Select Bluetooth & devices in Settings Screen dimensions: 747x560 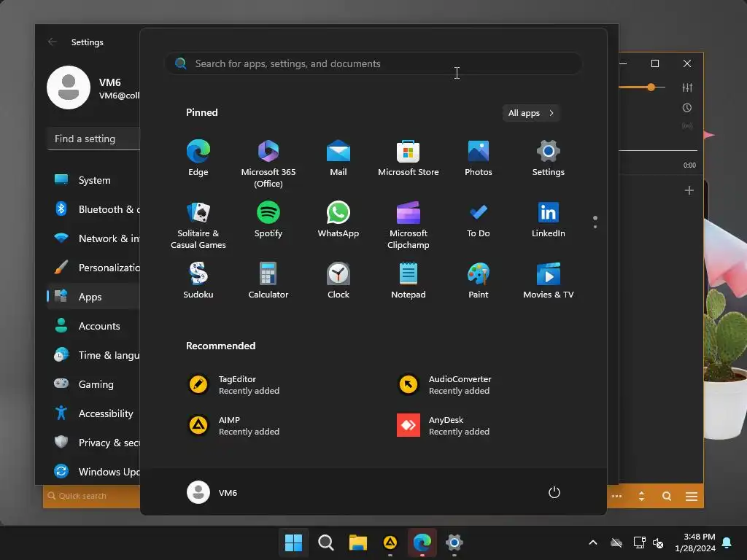tap(94, 209)
